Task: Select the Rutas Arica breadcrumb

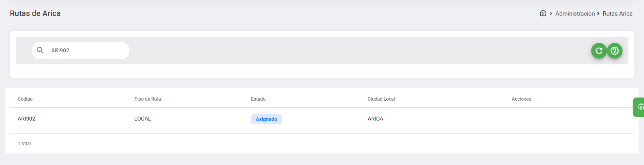Action: (617, 14)
